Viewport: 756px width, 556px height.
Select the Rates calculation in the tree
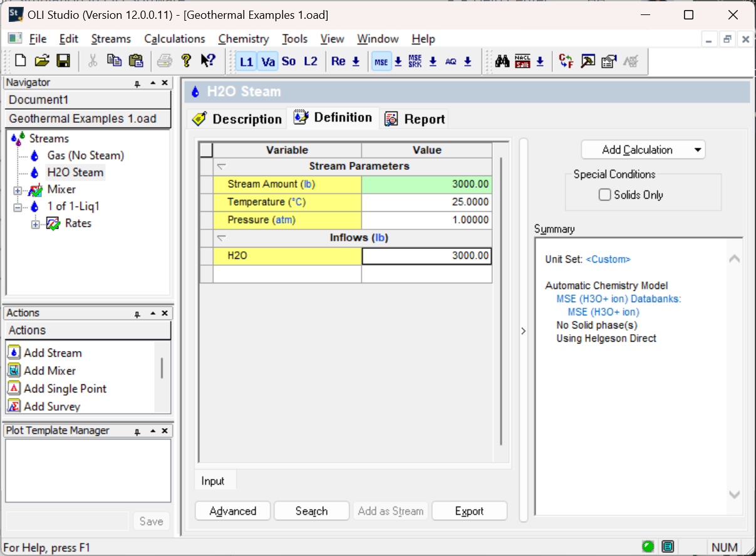tap(78, 223)
